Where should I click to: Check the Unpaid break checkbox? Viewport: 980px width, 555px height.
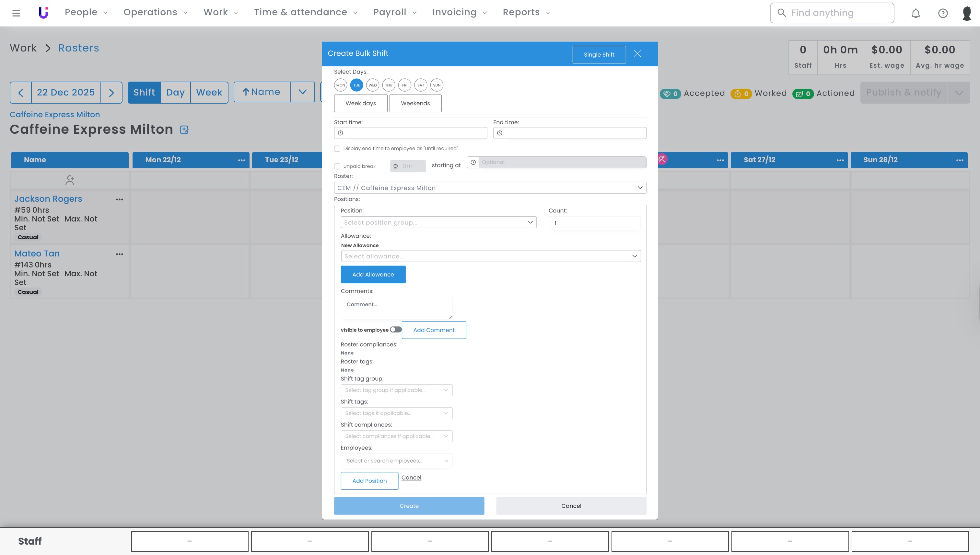click(x=337, y=166)
